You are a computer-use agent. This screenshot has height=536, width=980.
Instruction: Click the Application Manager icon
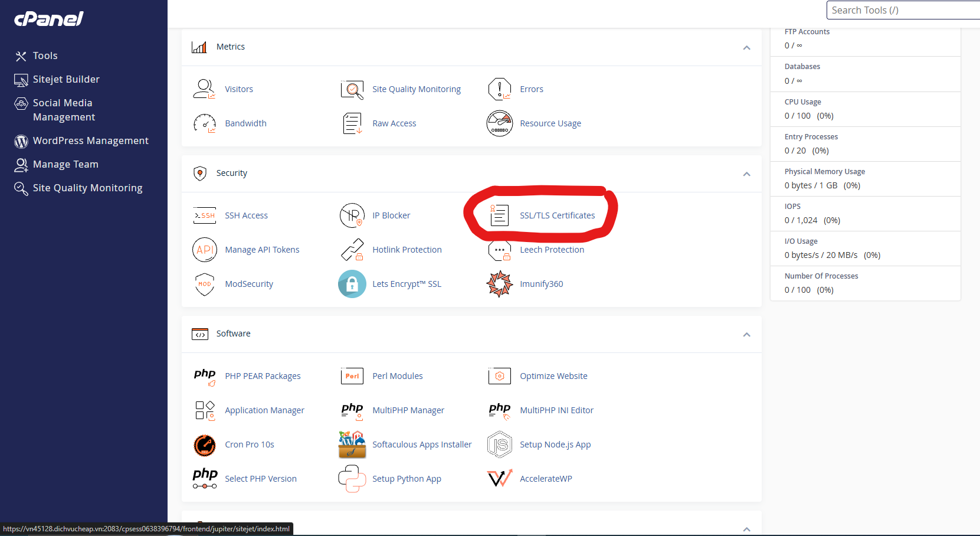coord(205,410)
